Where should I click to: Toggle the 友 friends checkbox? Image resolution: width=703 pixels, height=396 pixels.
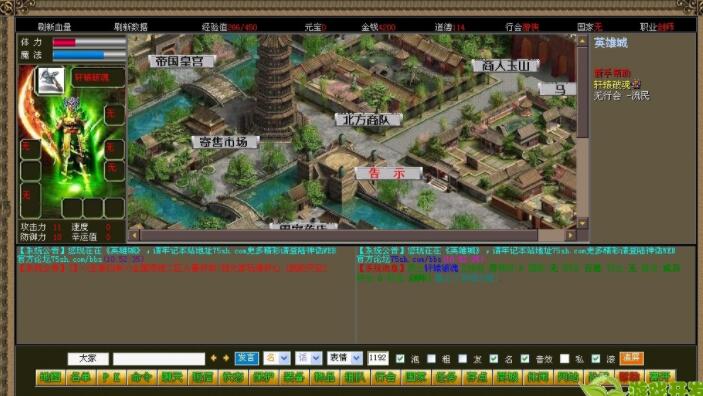(463, 358)
